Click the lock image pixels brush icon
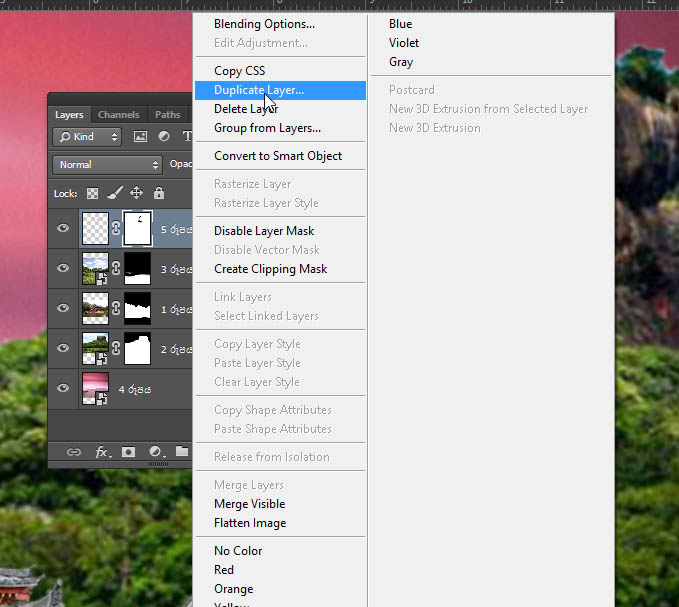The height and width of the screenshot is (607, 679). tap(115, 193)
